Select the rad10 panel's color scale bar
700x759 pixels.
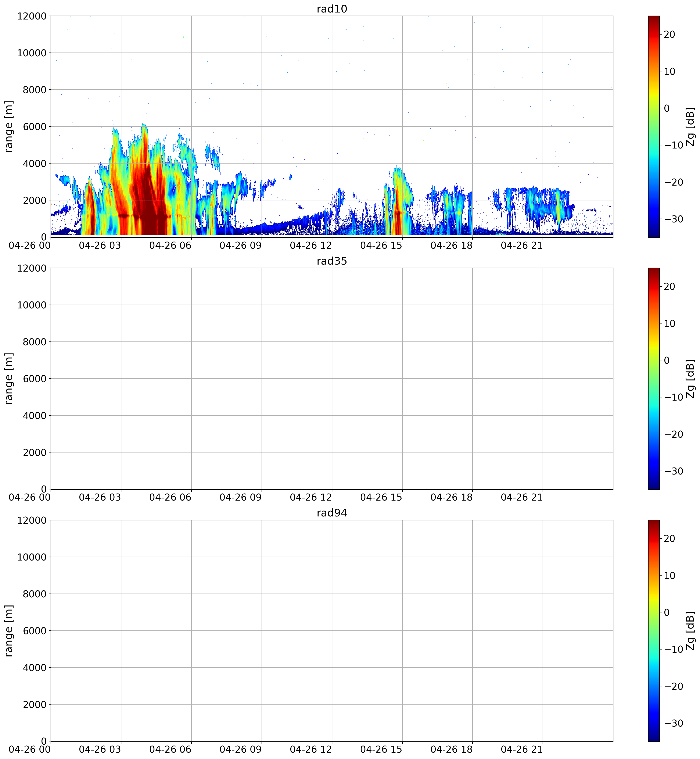pos(654,126)
